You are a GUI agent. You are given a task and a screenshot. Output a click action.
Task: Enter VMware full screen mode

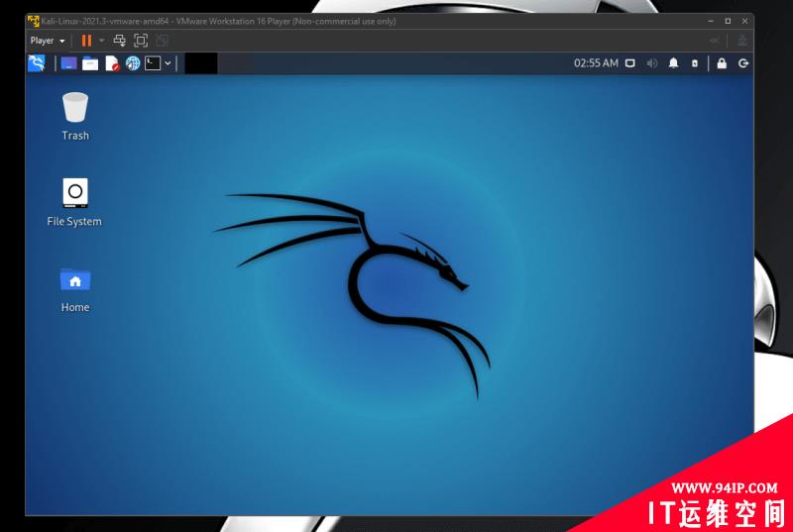coord(141,41)
